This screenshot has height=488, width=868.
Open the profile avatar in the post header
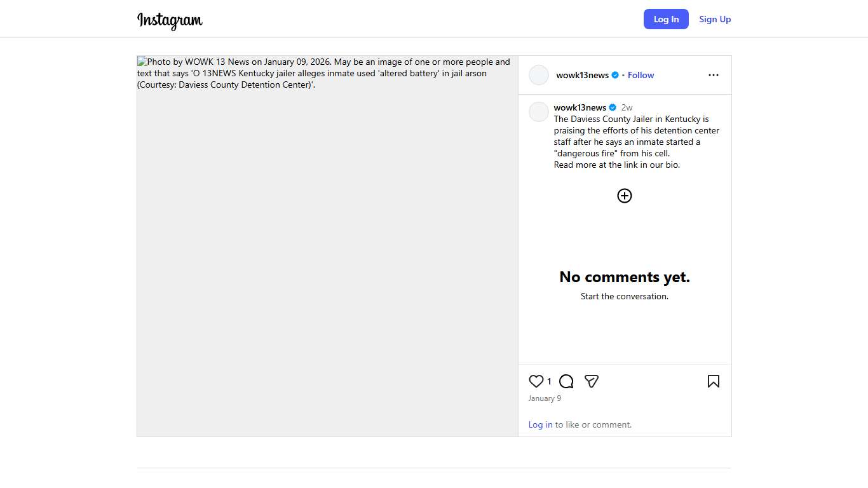pos(539,75)
